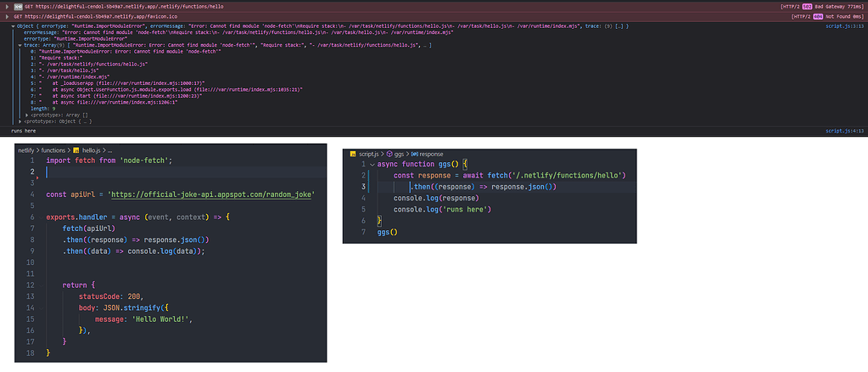Click the async function ggs() line in script.js
The height and width of the screenshot is (372, 868).
[423, 164]
